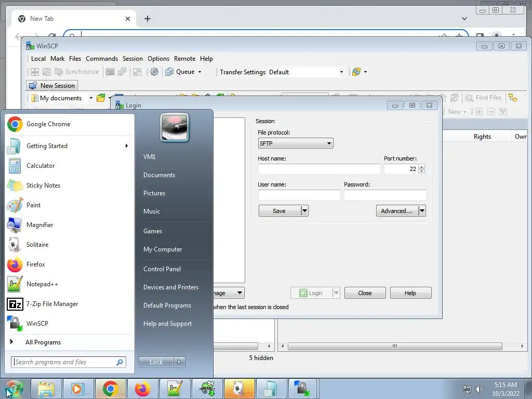
Task: Expand the Queue dropdown arrow
Action: [x=200, y=72]
